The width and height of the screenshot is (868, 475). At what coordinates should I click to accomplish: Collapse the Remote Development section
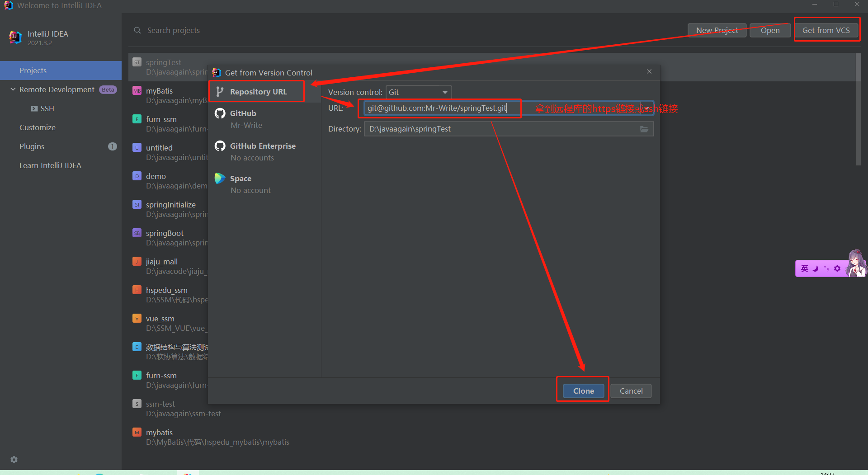13,89
